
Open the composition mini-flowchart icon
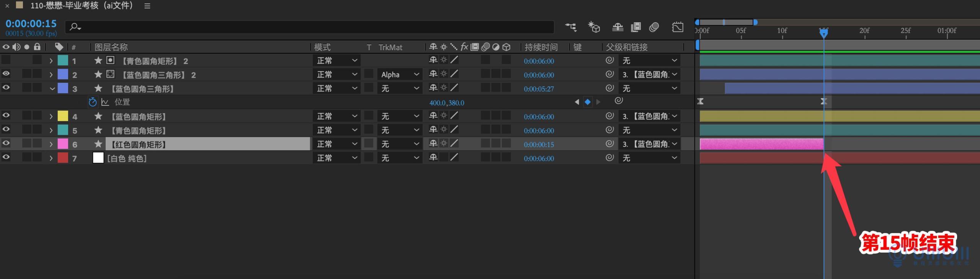click(570, 27)
